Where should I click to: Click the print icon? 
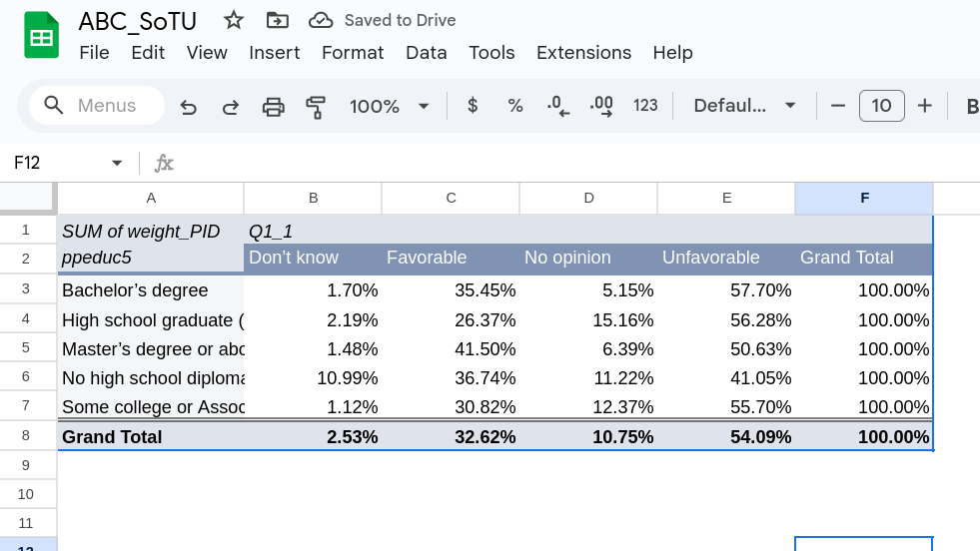(x=273, y=106)
